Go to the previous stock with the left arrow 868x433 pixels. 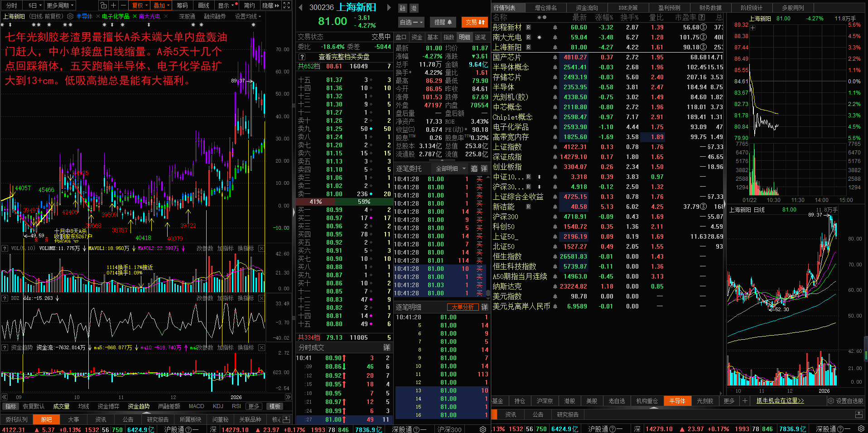[x=300, y=7]
